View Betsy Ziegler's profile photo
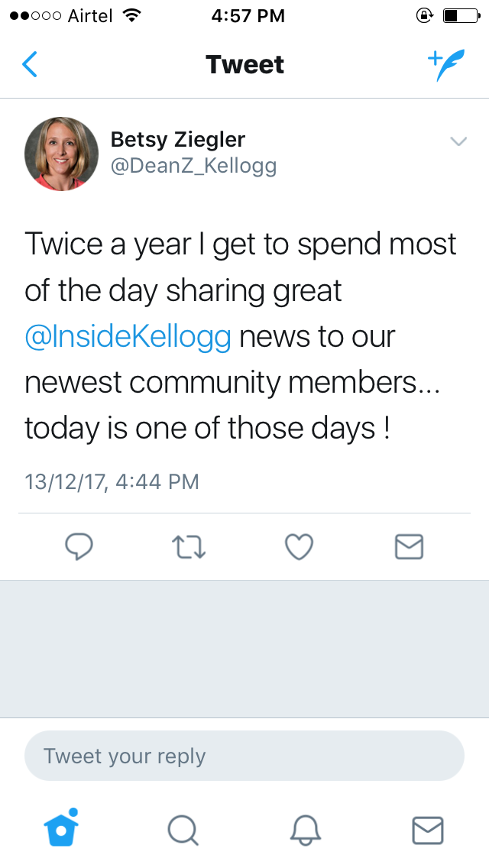Viewport: 489px width, 868px height. tap(61, 153)
